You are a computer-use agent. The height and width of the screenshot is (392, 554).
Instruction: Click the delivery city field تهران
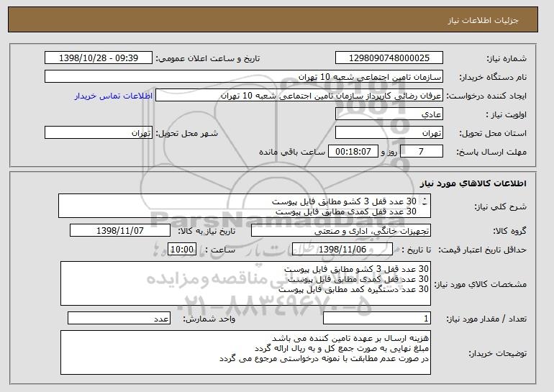[x=99, y=133]
